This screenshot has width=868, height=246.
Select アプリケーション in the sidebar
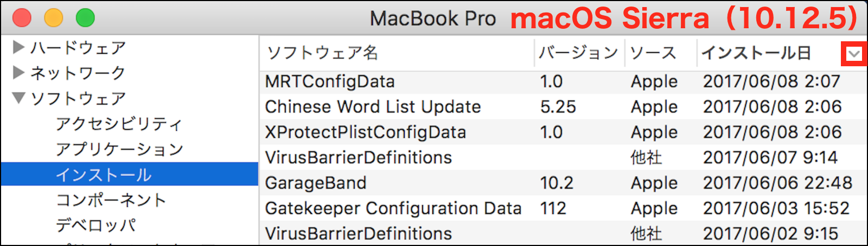pos(119,149)
